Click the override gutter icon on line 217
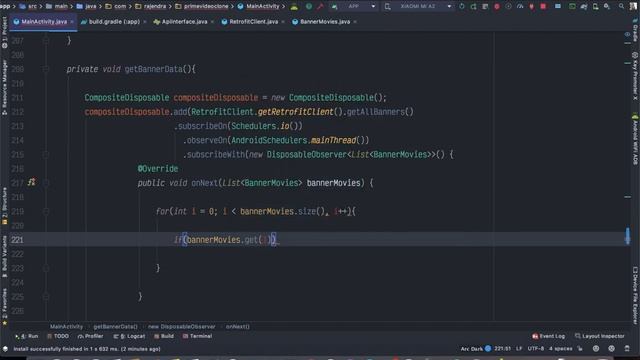640x360 pixels. (31, 182)
